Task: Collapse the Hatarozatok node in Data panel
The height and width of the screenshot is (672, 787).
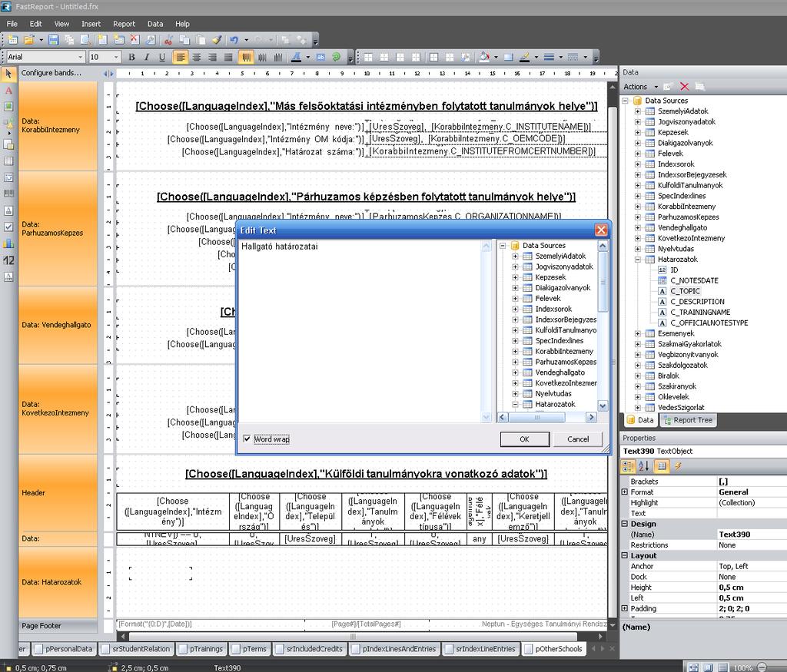Action: (637, 260)
